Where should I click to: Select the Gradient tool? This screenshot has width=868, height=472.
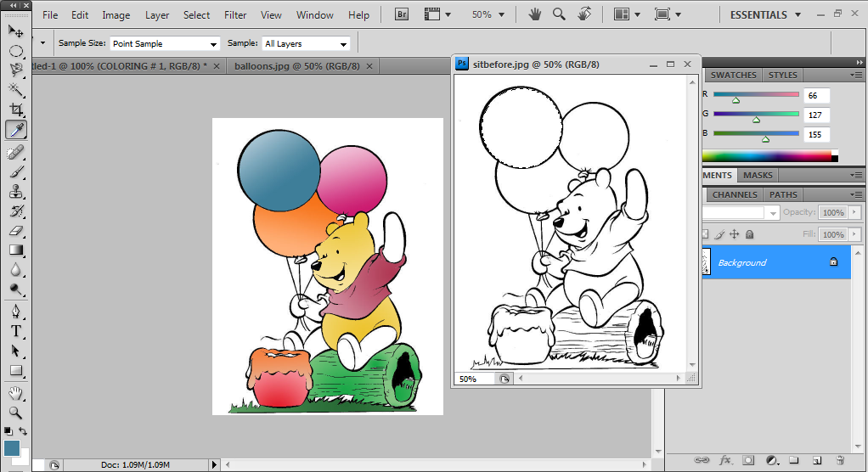coord(15,250)
